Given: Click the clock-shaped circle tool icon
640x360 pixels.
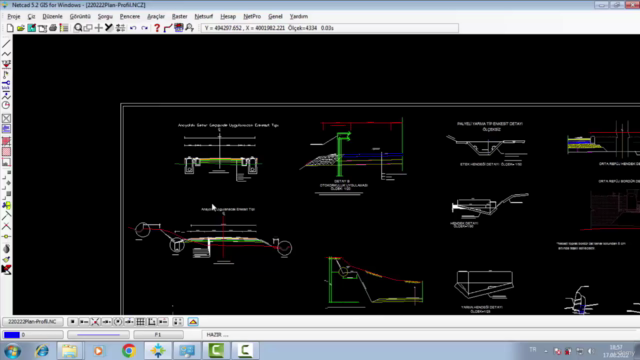Looking at the screenshot, I should [6, 105].
